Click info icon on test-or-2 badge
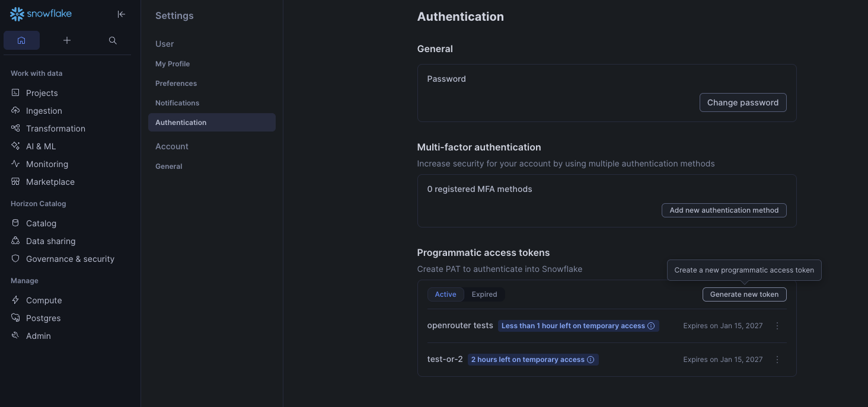The height and width of the screenshot is (407, 868). [591, 360]
